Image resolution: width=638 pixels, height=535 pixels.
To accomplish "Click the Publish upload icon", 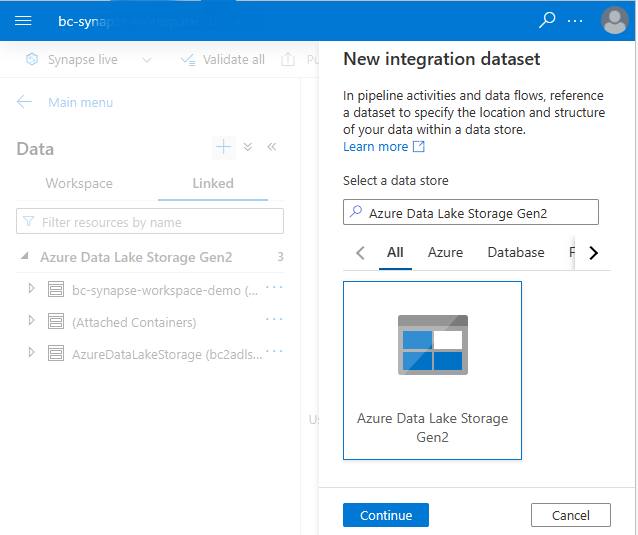I will [x=288, y=59].
